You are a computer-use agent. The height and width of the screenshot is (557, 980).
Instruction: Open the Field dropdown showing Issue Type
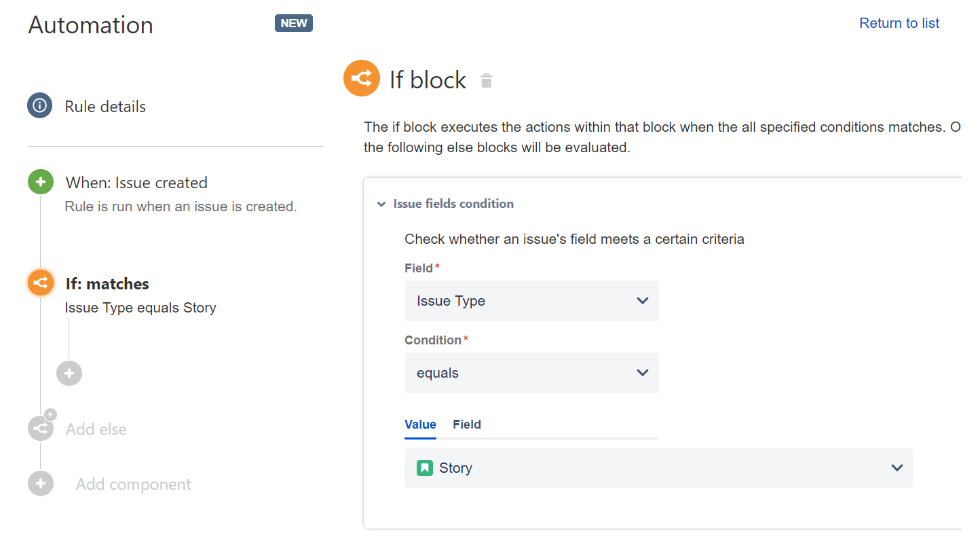(531, 301)
